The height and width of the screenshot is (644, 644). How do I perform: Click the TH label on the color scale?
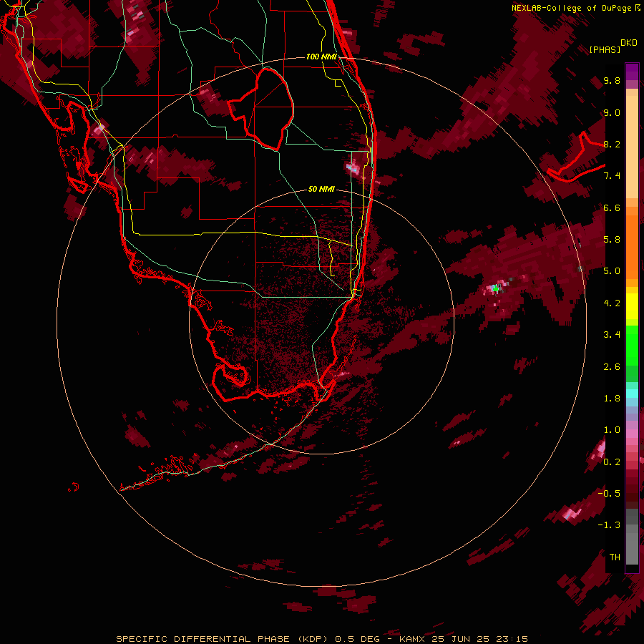[615, 557]
